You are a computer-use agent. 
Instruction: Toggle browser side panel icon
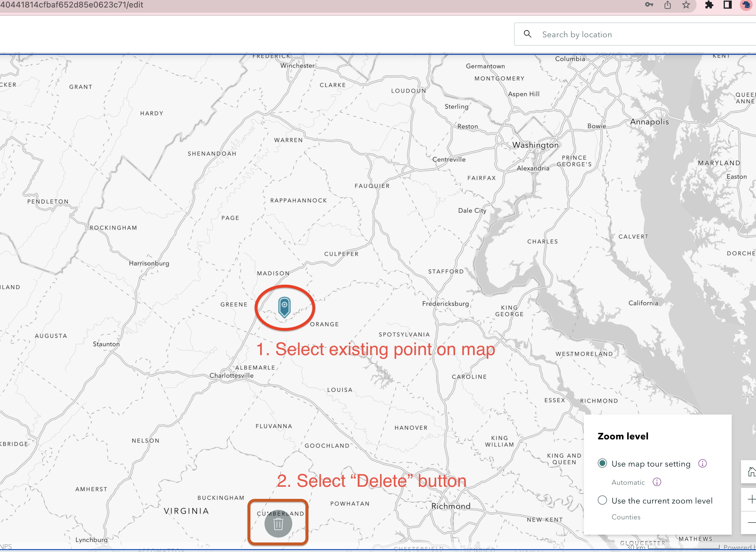(x=727, y=5)
